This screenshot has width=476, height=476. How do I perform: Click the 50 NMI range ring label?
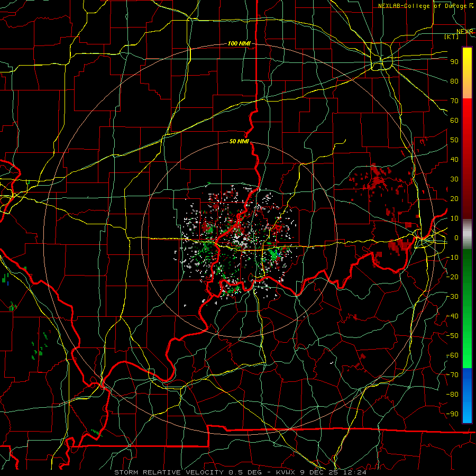pos(239,141)
